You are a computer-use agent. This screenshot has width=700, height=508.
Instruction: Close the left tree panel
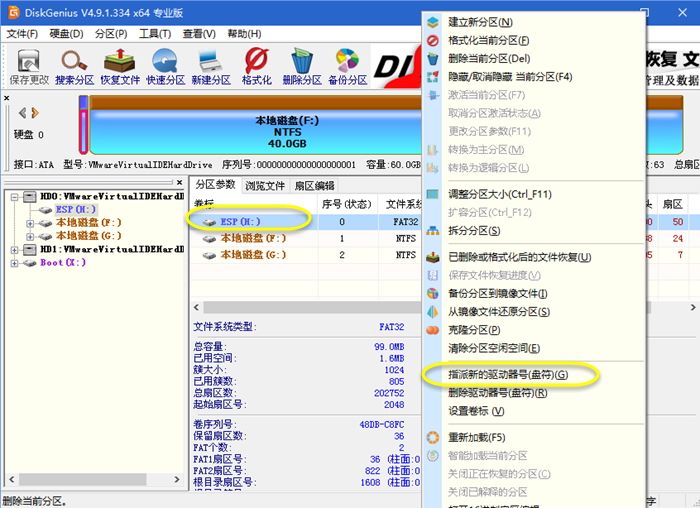pyautogui.click(x=179, y=182)
